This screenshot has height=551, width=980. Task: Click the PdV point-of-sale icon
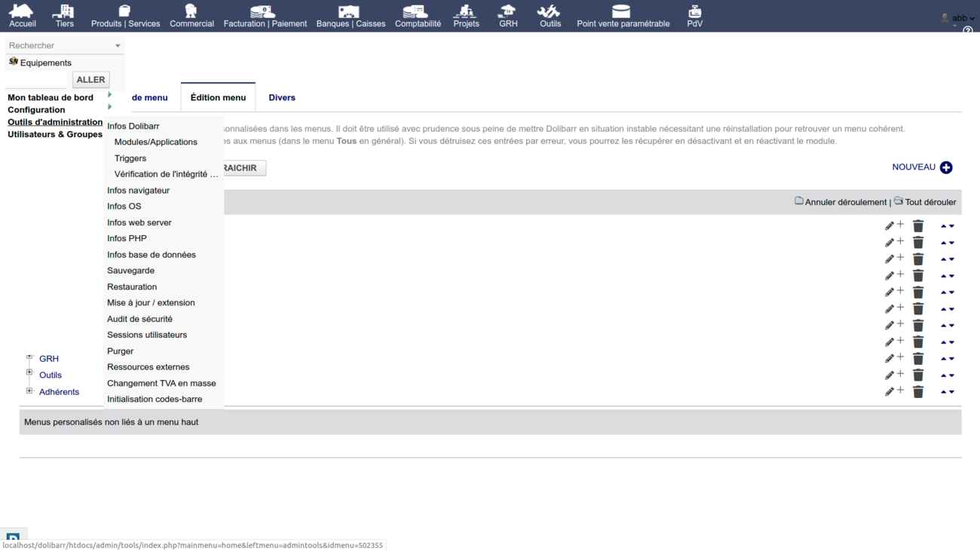coord(694,12)
